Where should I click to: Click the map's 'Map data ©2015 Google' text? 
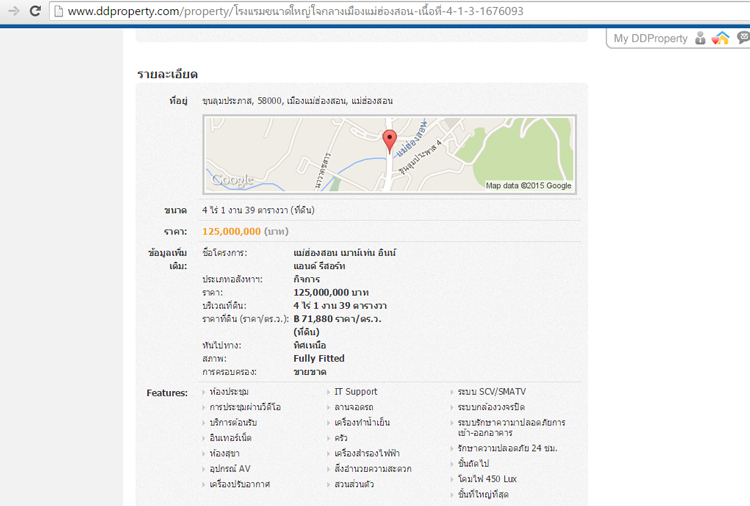(528, 185)
